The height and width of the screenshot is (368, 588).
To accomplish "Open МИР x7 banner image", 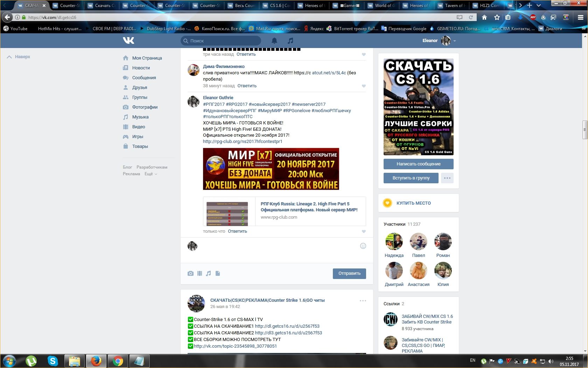I will [x=271, y=169].
